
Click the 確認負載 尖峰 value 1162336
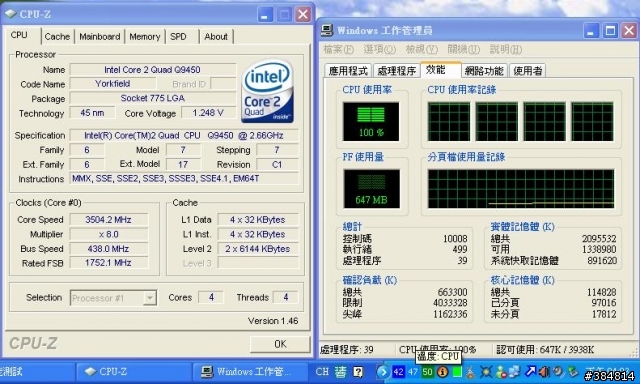pos(450,314)
